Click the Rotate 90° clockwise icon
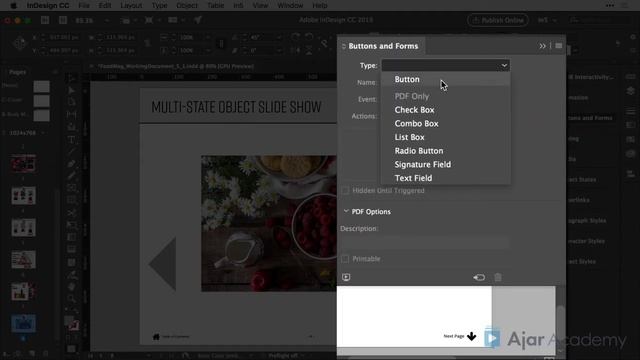Viewport: 640px width, 360px height. pyautogui.click(x=295, y=37)
